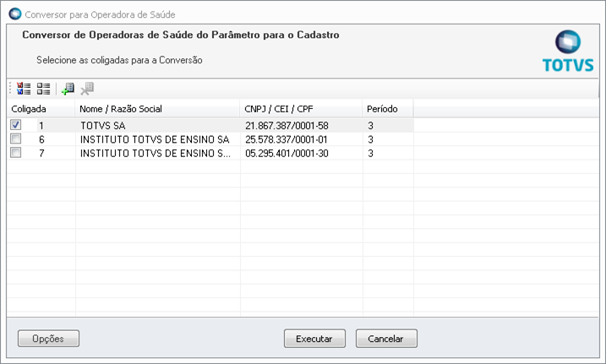Click the Cancelar button
The width and height of the screenshot is (606, 364).
[x=386, y=339]
